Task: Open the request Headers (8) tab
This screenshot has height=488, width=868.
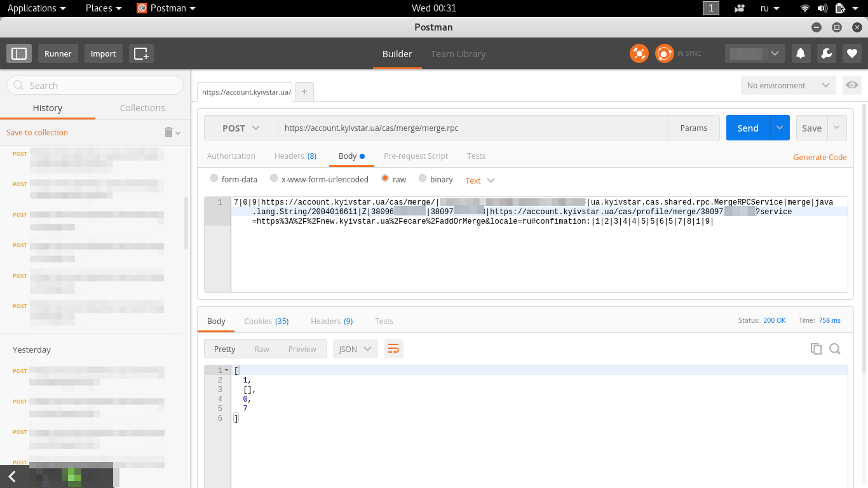Action: [295, 156]
